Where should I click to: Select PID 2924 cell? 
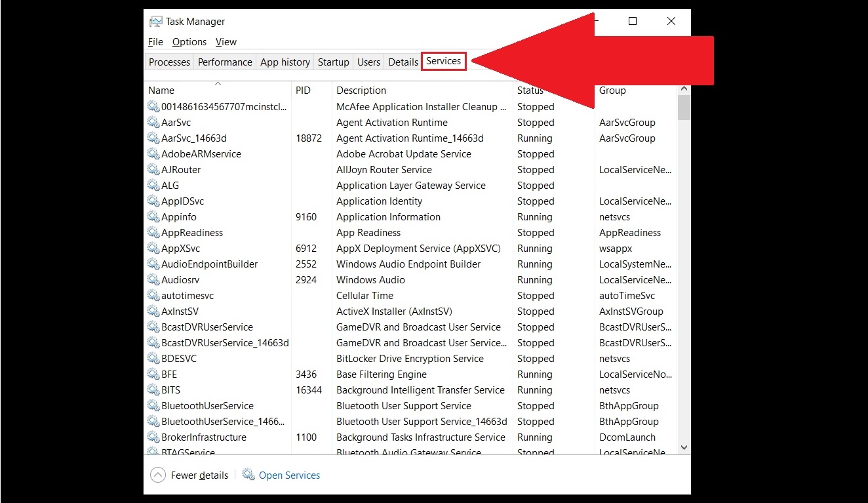[306, 279]
